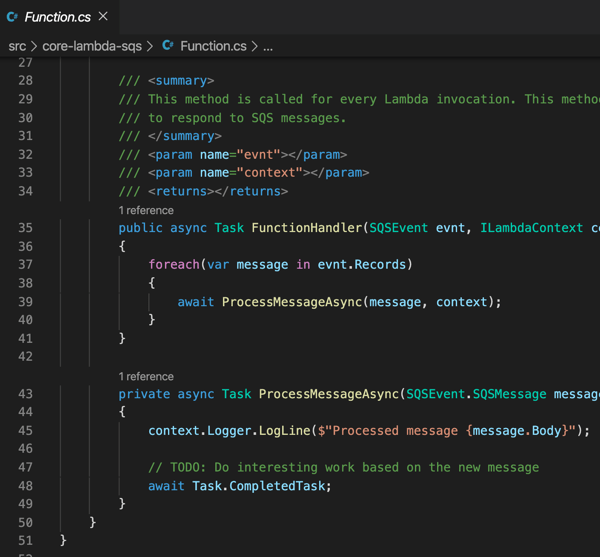
Task: Select the Function.cs editor tab
Action: tap(57, 17)
